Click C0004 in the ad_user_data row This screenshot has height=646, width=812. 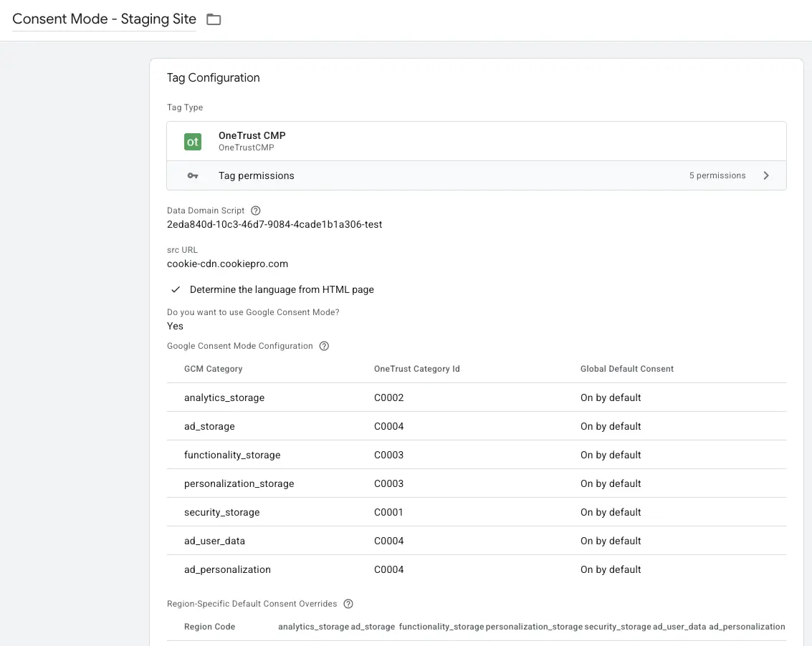click(389, 541)
